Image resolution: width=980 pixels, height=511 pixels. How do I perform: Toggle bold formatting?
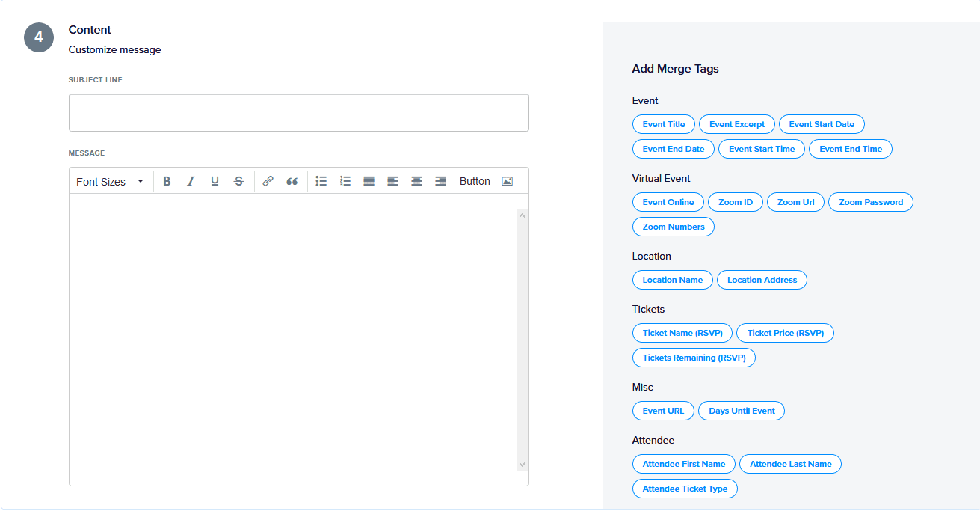[167, 180]
